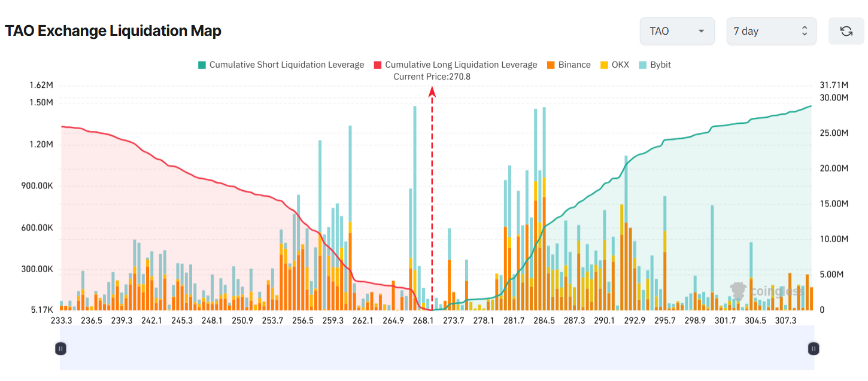Toggle Cumulative Short Liquidation Leverage legend
This screenshot has height=381, width=868.
(x=286, y=65)
